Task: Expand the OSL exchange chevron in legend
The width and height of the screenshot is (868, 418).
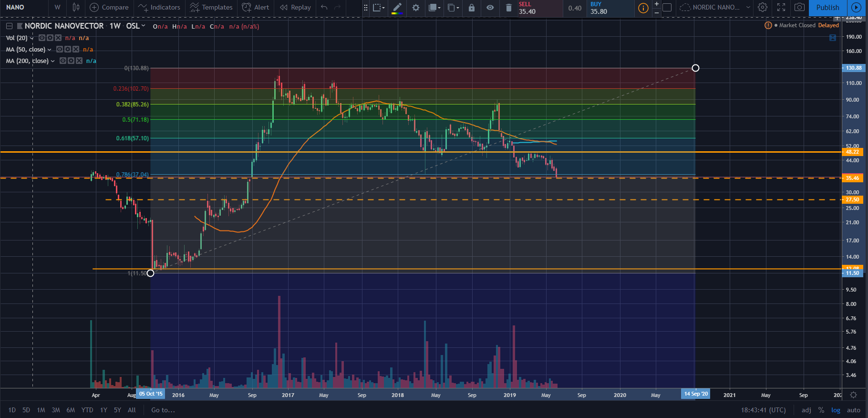Action: [x=143, y=26]
